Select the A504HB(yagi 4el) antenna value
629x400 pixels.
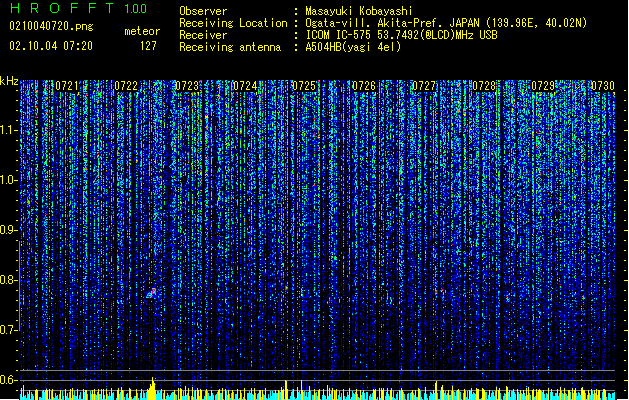click(353, 47)
